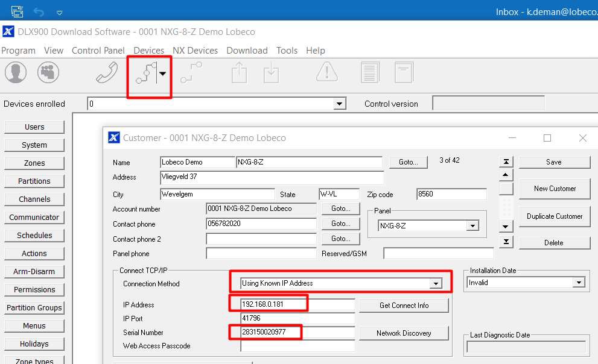
Task: Open the Program menu
Action: click(x=18, y=50)
